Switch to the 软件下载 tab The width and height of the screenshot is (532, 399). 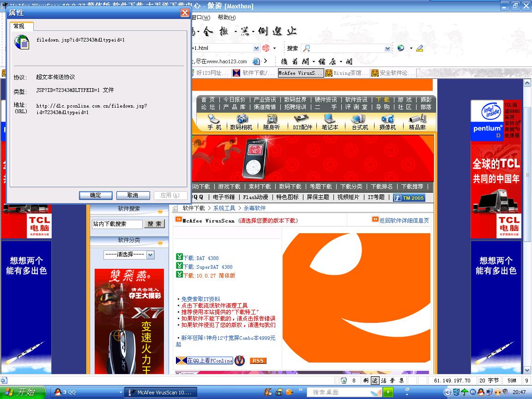click(254, 73)
